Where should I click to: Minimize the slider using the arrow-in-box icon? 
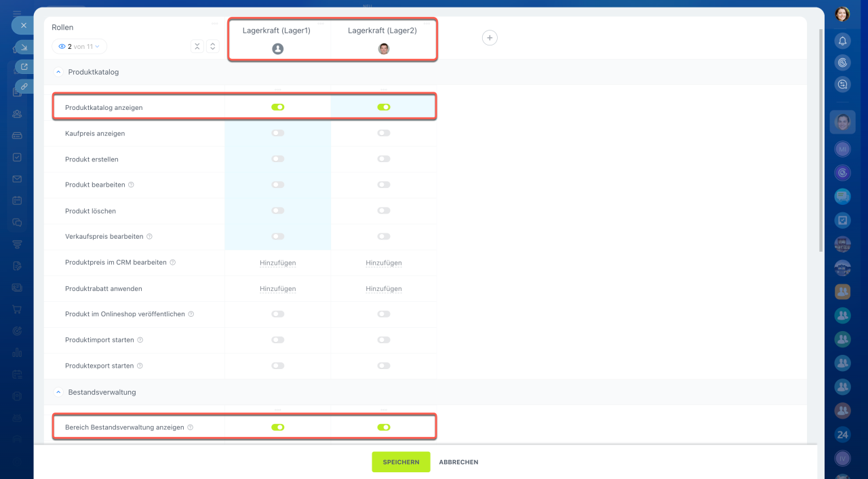click(x=24, y=47)
